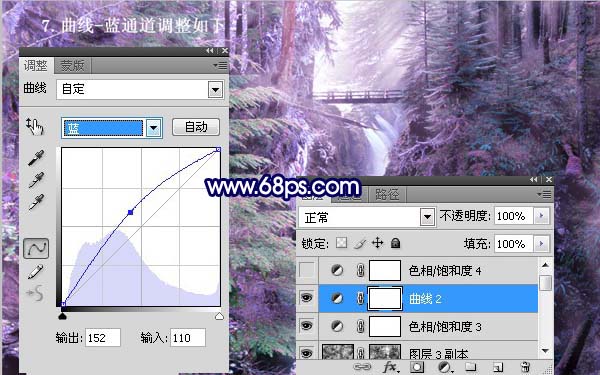Click adjustment icon of 色相/饱和度 4 layer

coord(337,271)
